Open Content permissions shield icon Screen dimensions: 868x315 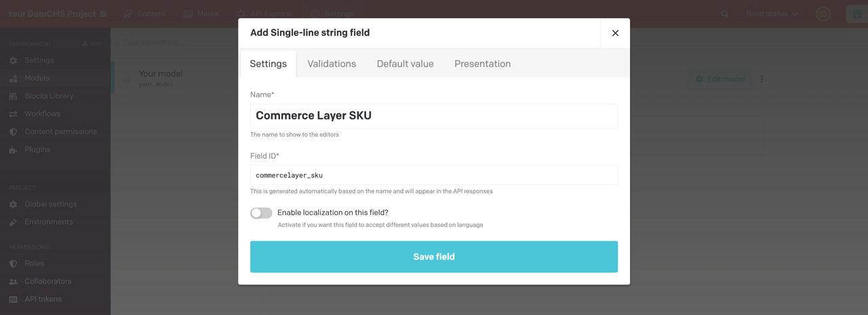point(13,132)
